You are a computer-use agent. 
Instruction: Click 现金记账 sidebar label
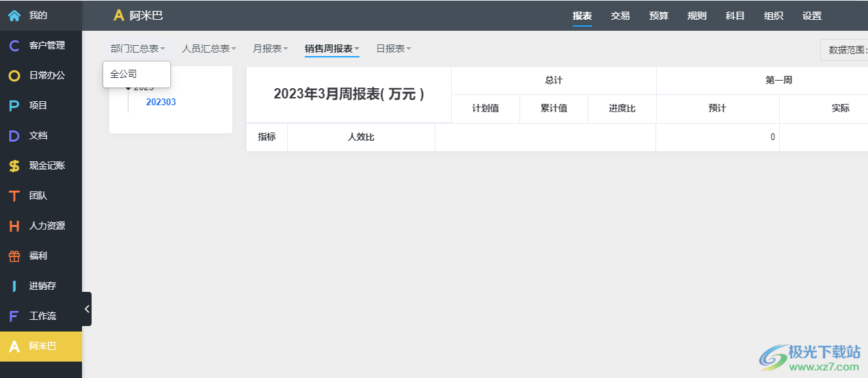click(x=47, y=165)
